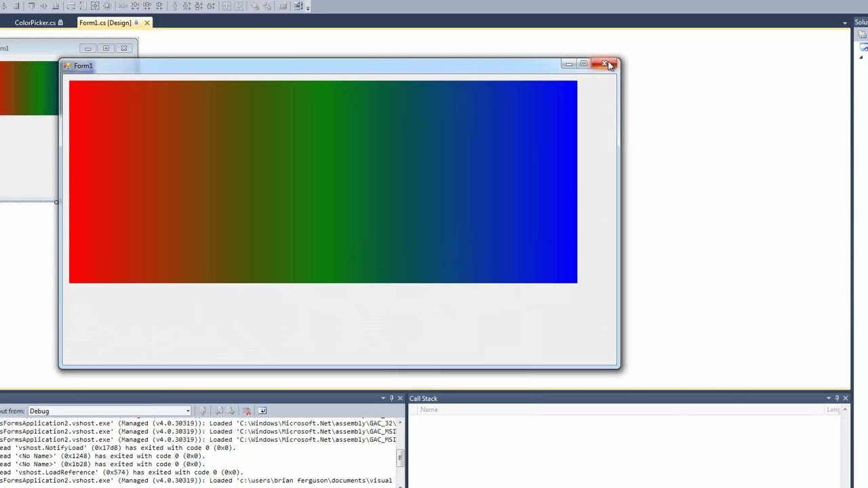The image size is (868, 488).
Task: Open the layout toolbar overflow options arrow
Action: [308, 7]
